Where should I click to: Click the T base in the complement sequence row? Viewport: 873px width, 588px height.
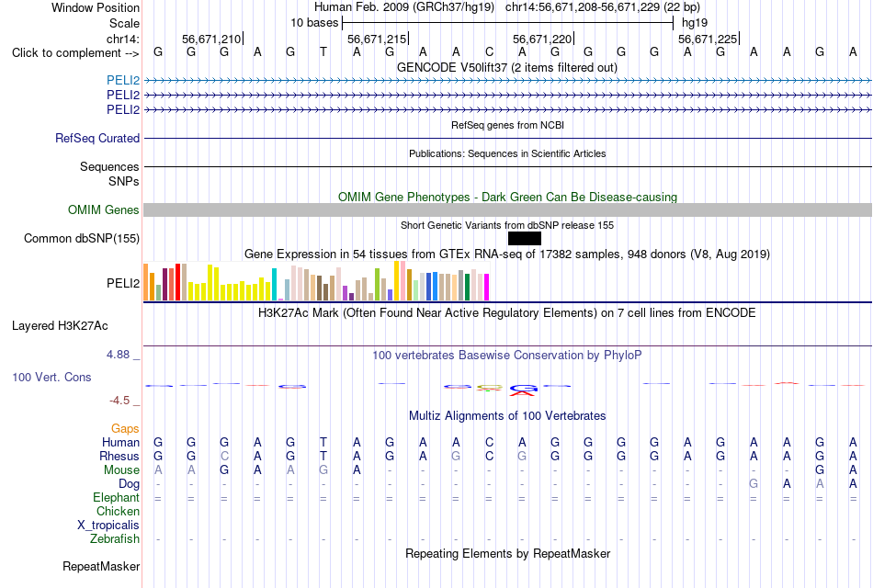tap(323, 52)
